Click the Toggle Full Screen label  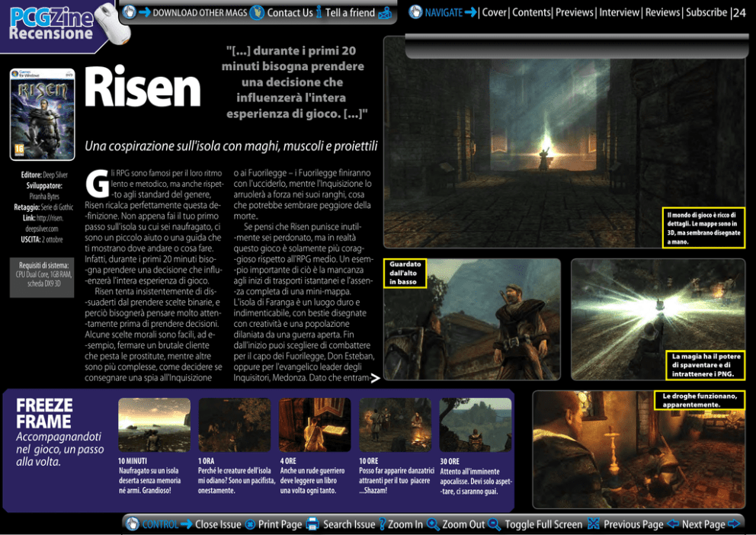pyautogui.click(x=543, y=524)
